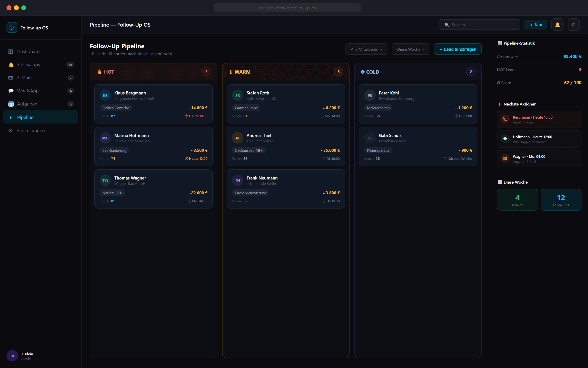Viewport: 588px width, 368px height.
Task: Click the HOT column count badge
Action: (206, 72)
